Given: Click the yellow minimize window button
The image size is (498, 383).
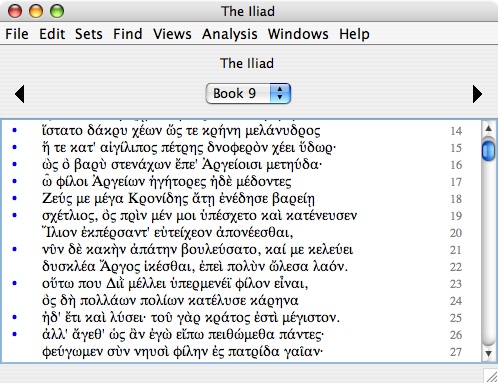Looking at the screenshot, I should point(36,11).
